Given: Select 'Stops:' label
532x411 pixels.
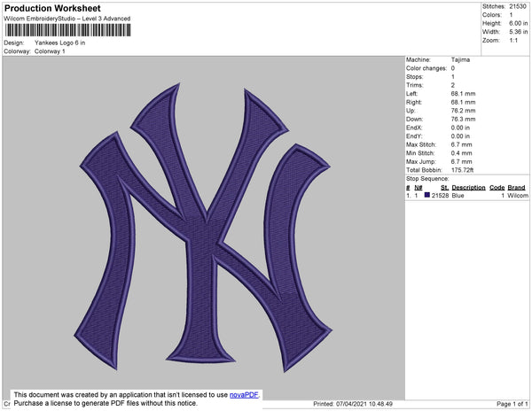Looking at the screenshot, I should [415, 76].
